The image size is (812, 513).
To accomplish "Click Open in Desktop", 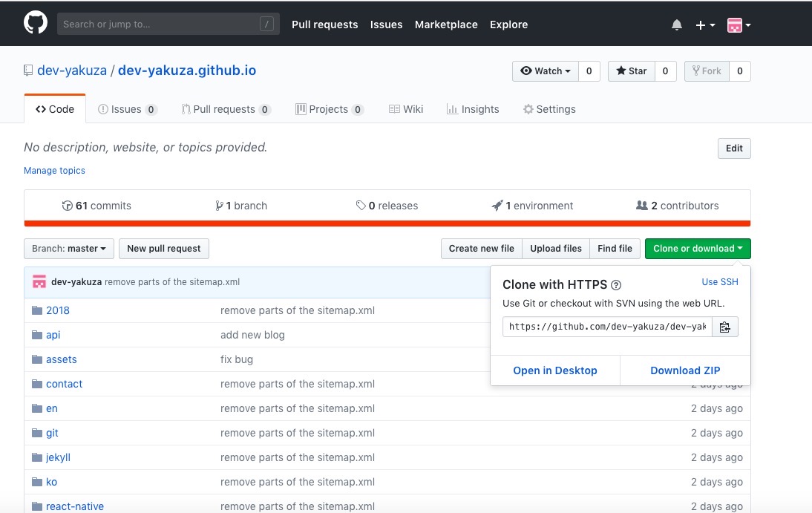I will click(555, 370).
